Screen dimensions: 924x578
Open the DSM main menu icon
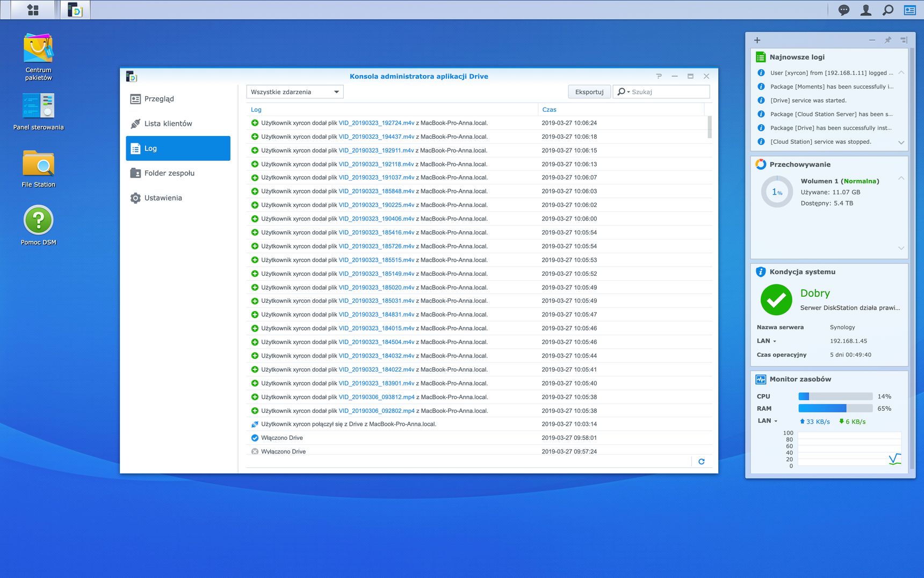33,10
